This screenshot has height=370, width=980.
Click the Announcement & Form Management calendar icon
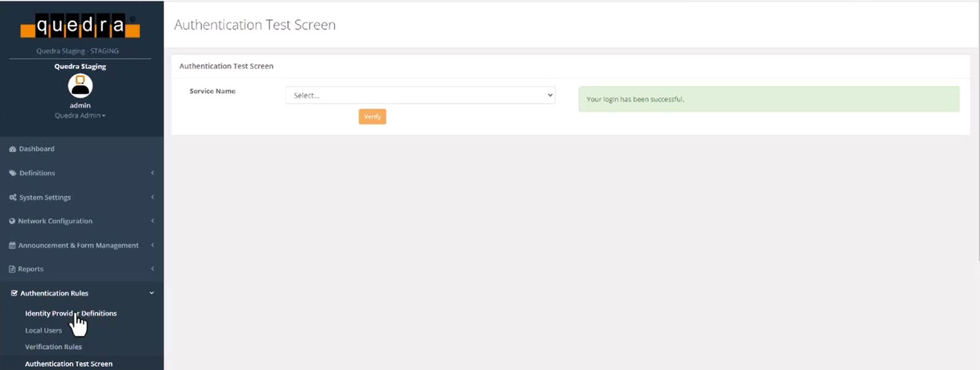click(x=12, y=246)
